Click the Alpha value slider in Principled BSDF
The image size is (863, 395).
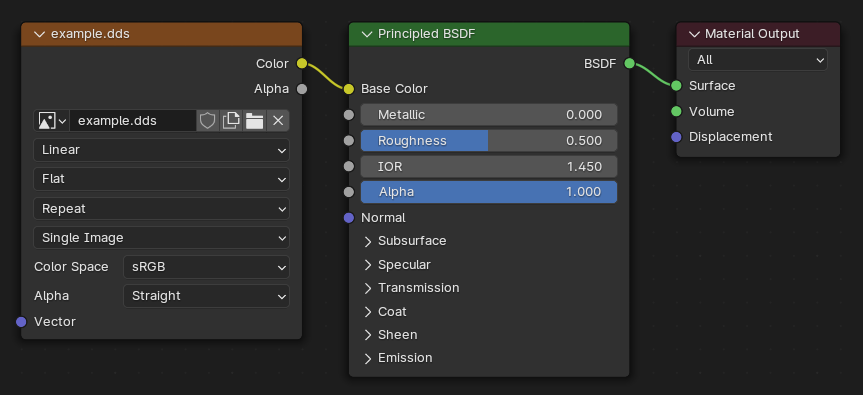pos(489,192)
